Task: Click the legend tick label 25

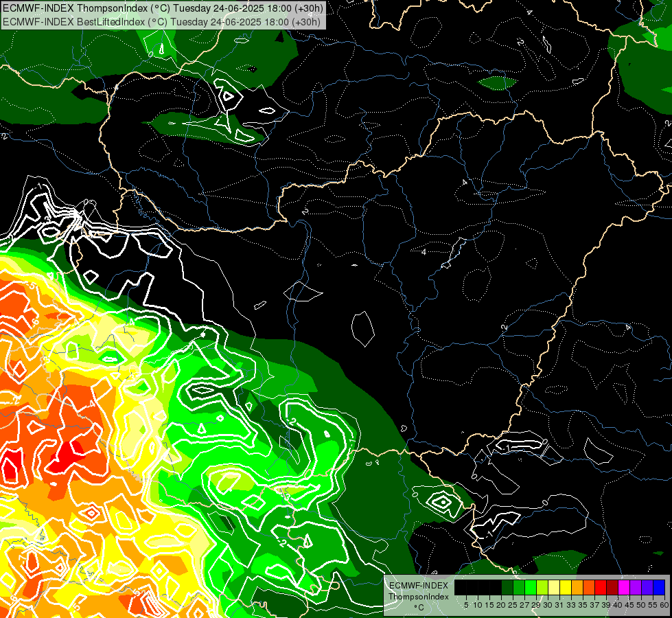Action: (513, 605)
